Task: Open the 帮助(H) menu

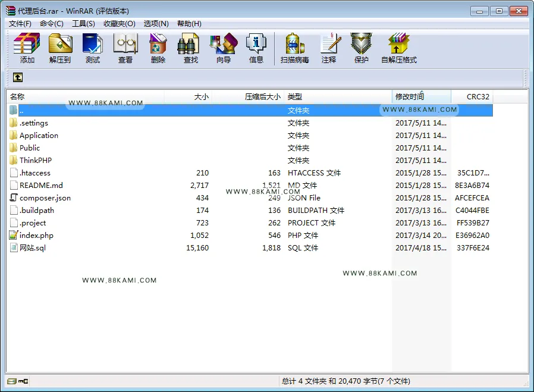Action: point(189,24)
